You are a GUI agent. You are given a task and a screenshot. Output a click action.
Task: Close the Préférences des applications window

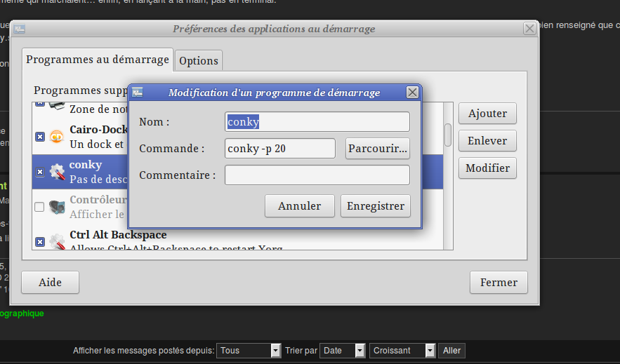point(529,29)
